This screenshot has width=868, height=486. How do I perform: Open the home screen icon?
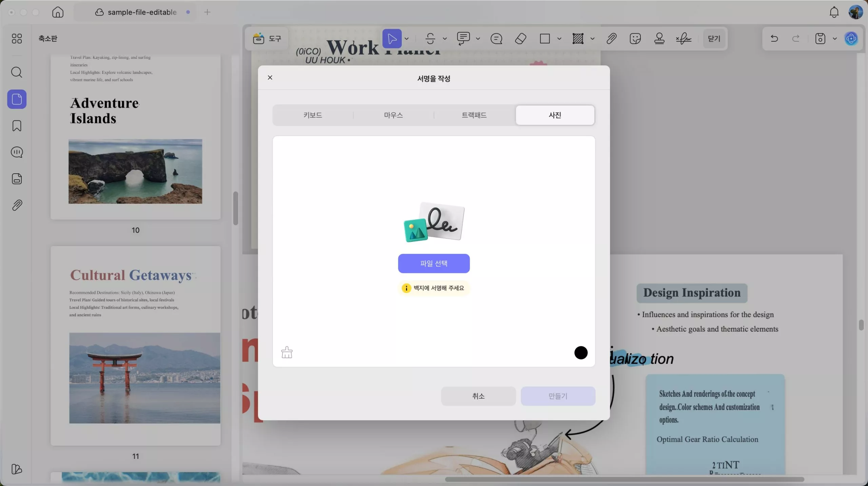(x=58, y=12)
